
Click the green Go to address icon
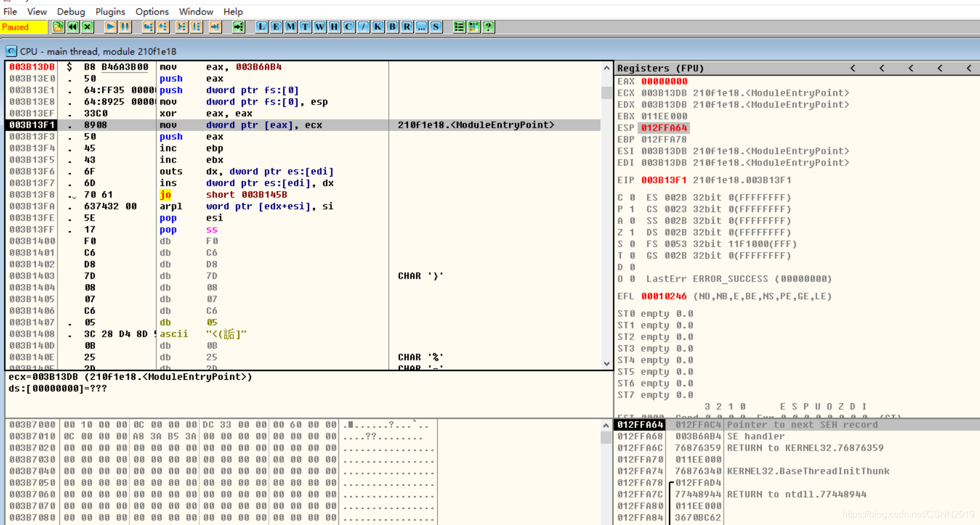(238, 27)
